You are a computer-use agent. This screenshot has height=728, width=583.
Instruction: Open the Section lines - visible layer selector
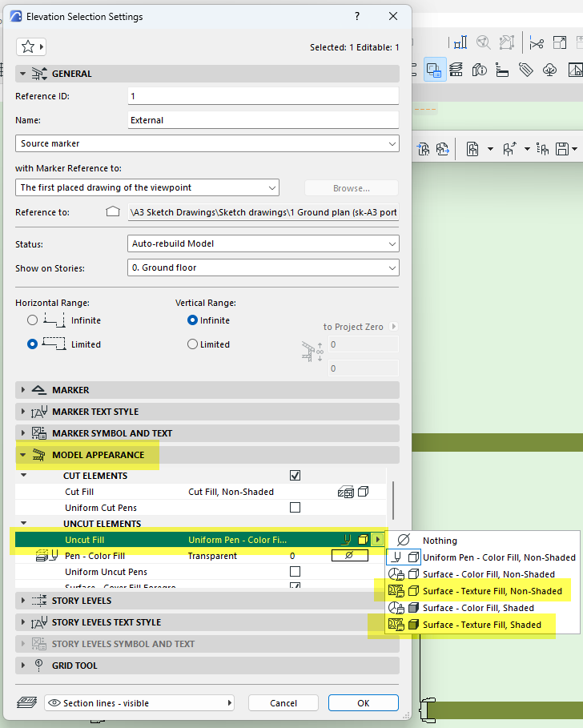pyautogui.click(x=139, y=703)
